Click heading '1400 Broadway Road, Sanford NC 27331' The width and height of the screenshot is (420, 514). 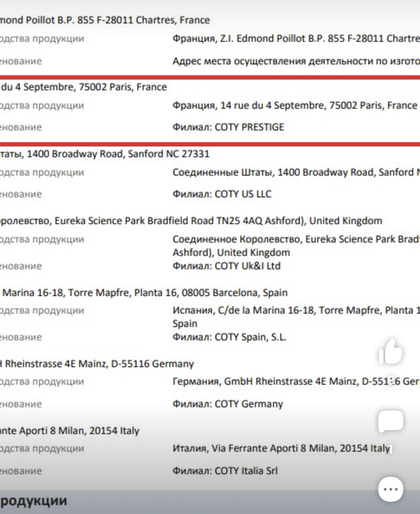pyautogui.click(x=118, y=154)
